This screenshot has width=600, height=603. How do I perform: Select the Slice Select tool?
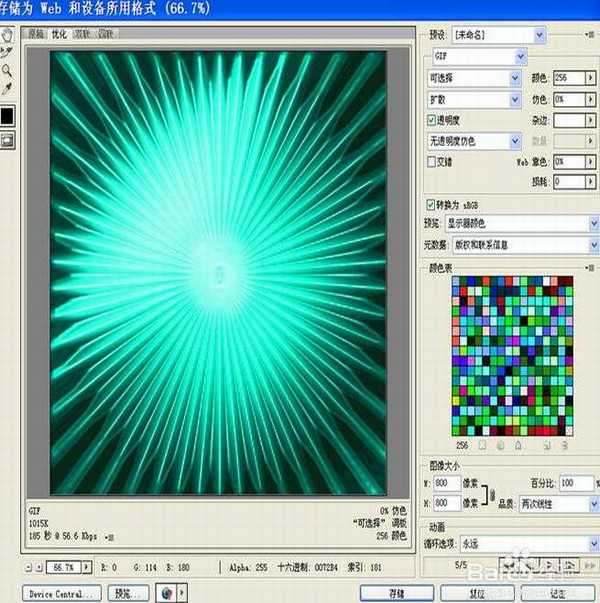point(8,52)
